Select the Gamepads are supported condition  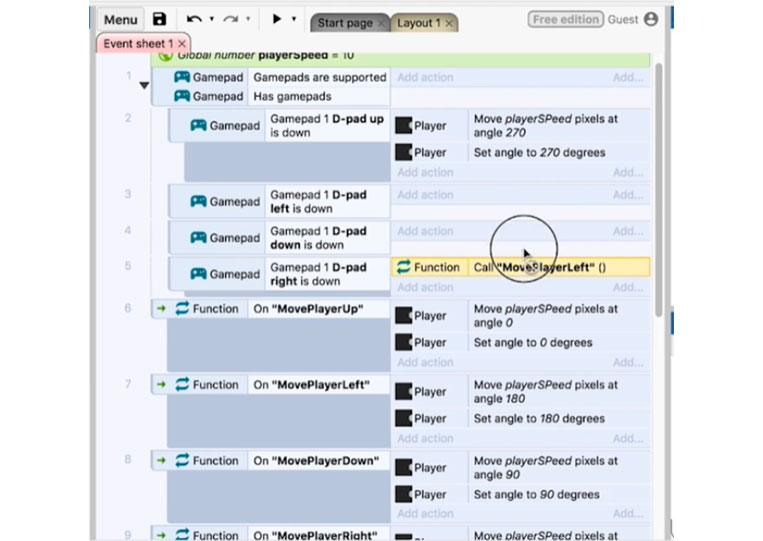click(319, 77)
